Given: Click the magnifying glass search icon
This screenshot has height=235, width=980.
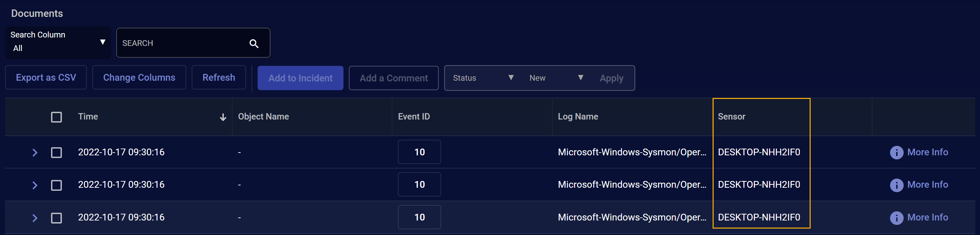Looking at the screenshot, I should pos(254,44).
